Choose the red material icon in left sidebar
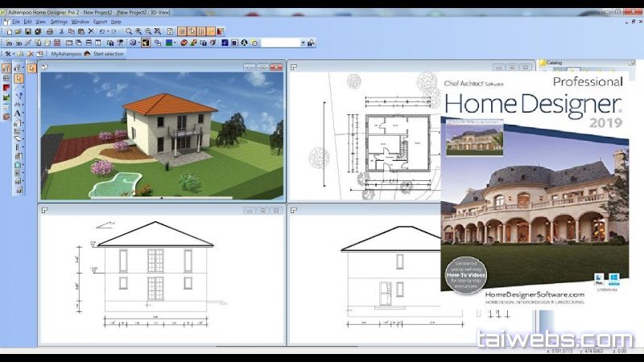The width and height of the screenshot is (644, 362). pos(6,88)
